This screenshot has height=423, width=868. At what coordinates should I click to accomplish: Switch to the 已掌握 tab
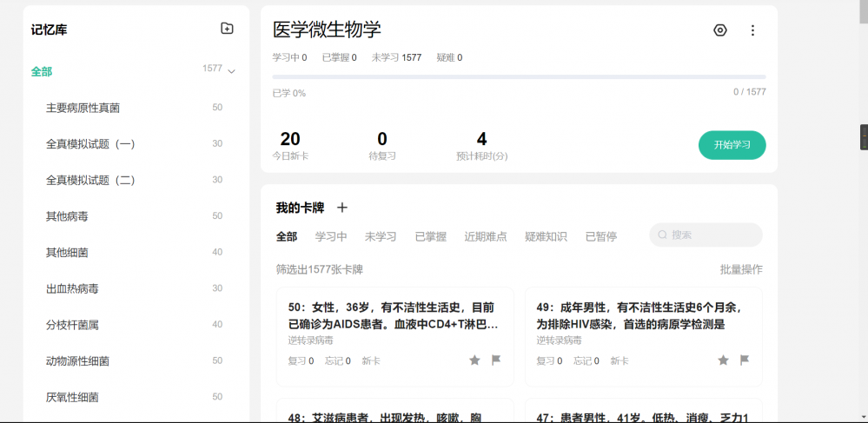coord(431,236)
